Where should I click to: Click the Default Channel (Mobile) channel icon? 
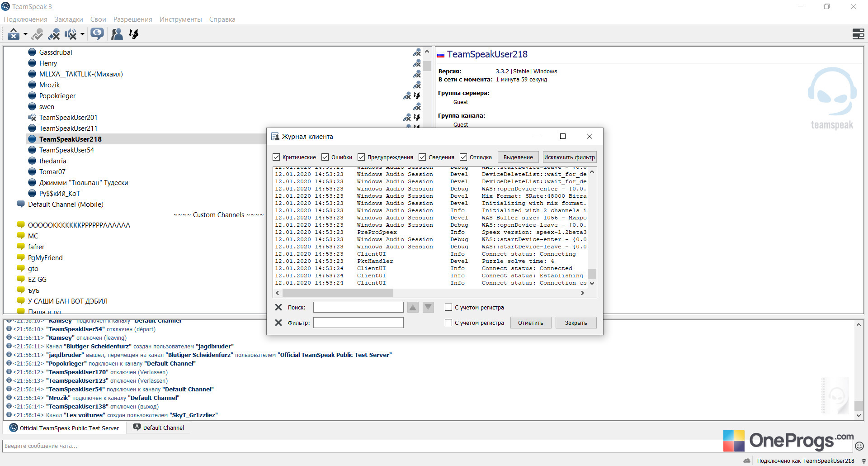coord(21,204)
